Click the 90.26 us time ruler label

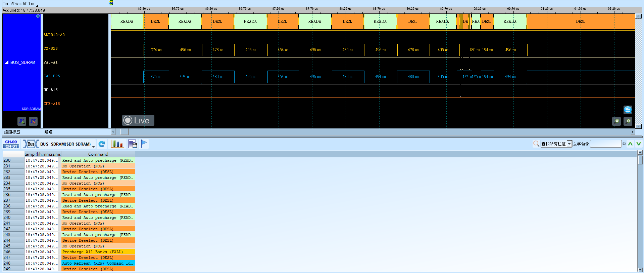click(480, 9)
